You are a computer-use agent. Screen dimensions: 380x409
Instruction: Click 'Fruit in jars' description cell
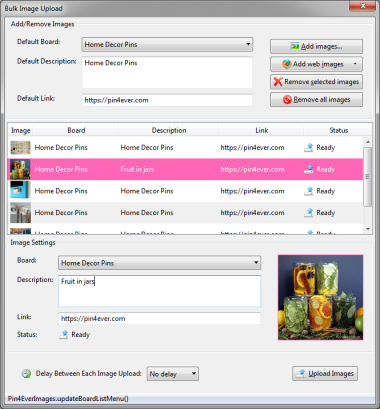click(x=137, y=169)
